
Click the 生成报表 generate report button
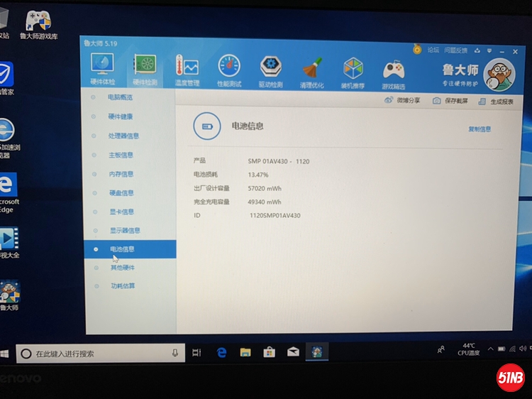(x=497, y=102)
